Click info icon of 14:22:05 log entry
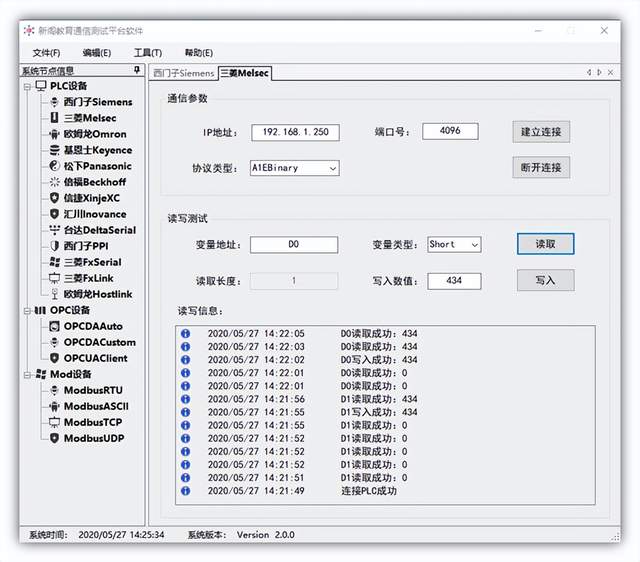Screen dimensions: 640x562 [185, 333]
